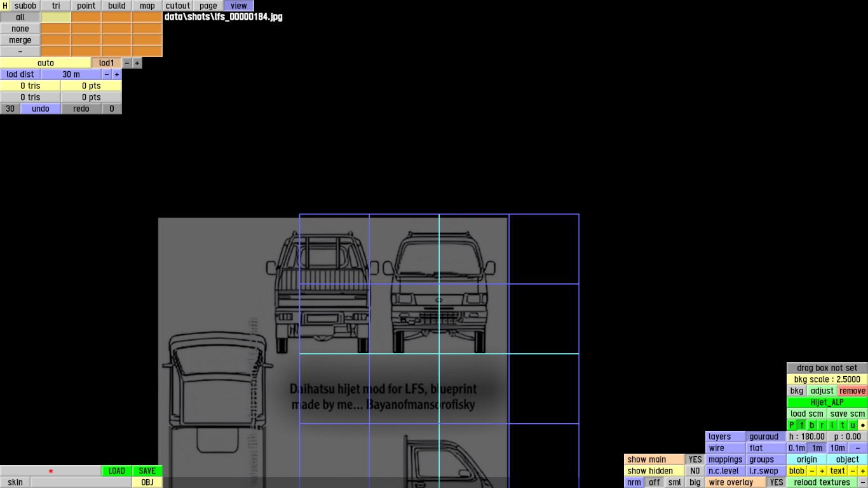This screenshot has height=488, width=868.
Task: Click the yellow dot view button
Action: (x=863, y=425)
